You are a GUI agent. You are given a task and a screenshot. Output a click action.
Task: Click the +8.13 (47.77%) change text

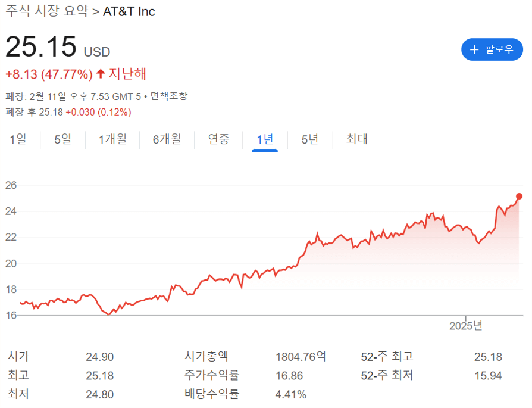tap(49, 74)
